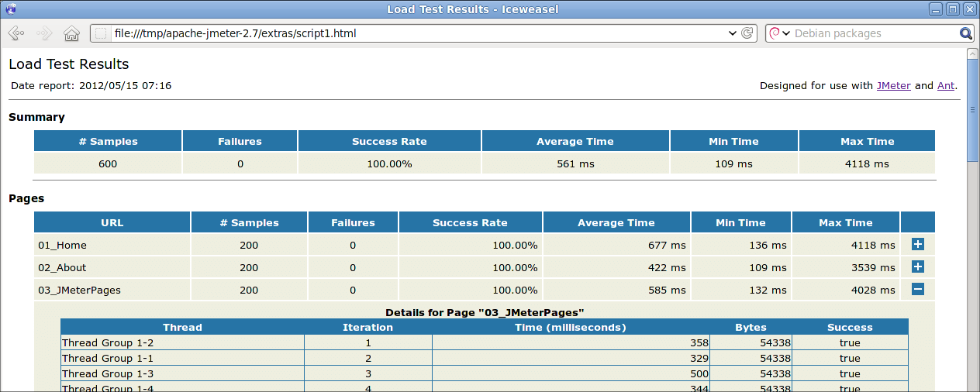Click the address bar URL field
Screen dimensions: 980x392
[x=419, y=33]
